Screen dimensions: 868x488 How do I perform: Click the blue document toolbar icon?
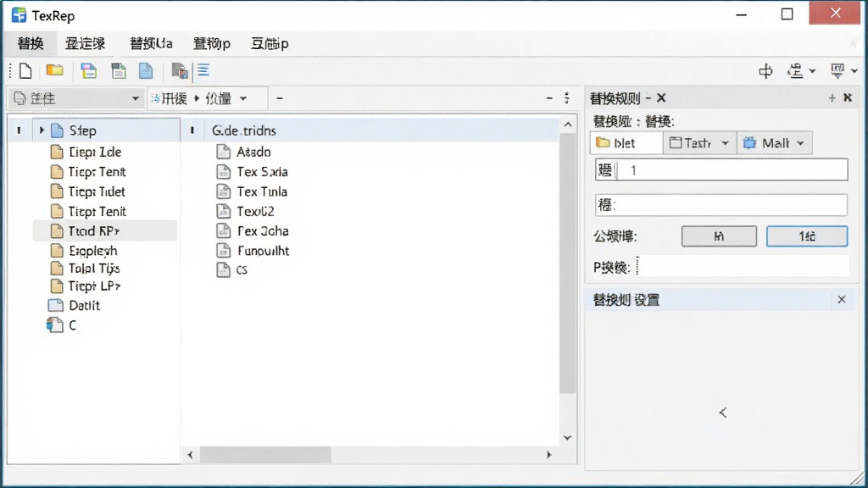[x=146, y=71]
